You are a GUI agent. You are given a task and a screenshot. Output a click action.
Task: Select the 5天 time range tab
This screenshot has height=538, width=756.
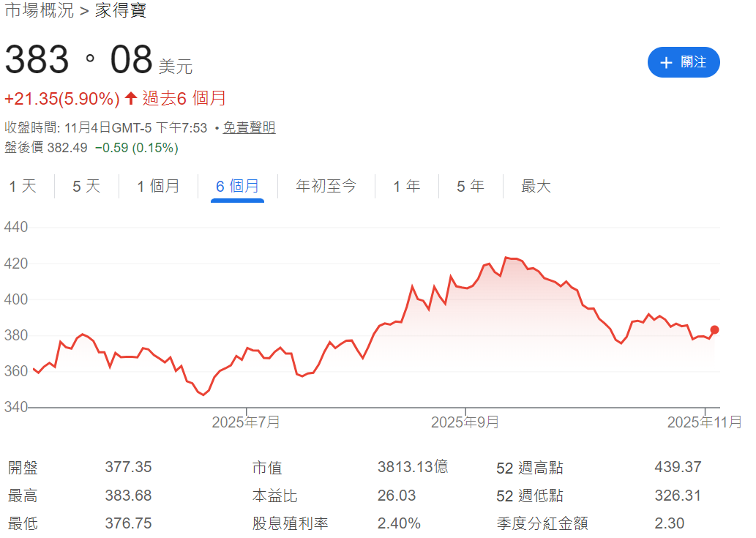tap(85, 186)
